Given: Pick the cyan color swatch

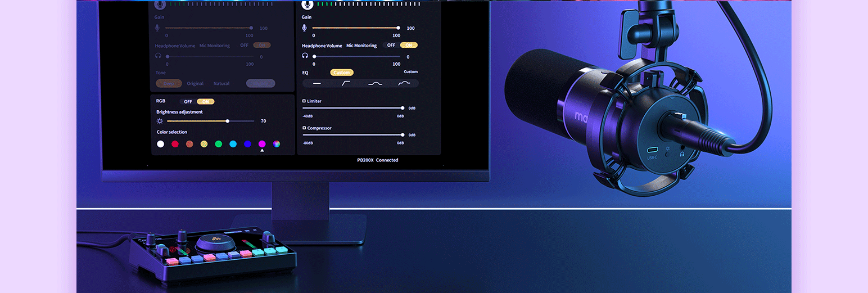Looking at the screenshot, I should pos(233,144).
